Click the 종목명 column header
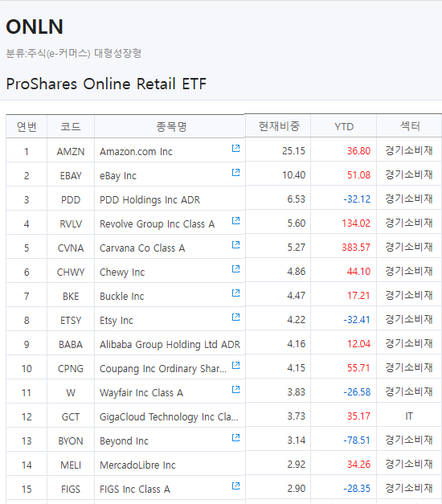Image resolution: width=442 pixels, height=504 pixels. tap(170, 126)
